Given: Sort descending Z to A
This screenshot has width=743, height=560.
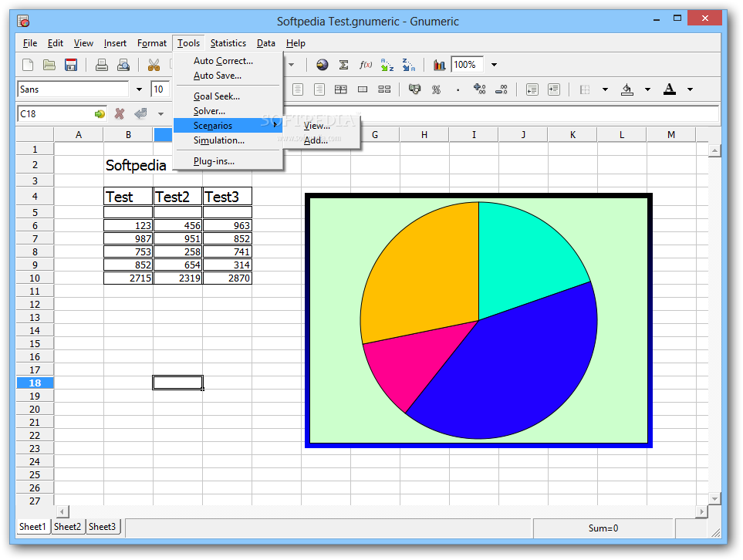Looking at the screenshot, I should click(x=408, y=65).
